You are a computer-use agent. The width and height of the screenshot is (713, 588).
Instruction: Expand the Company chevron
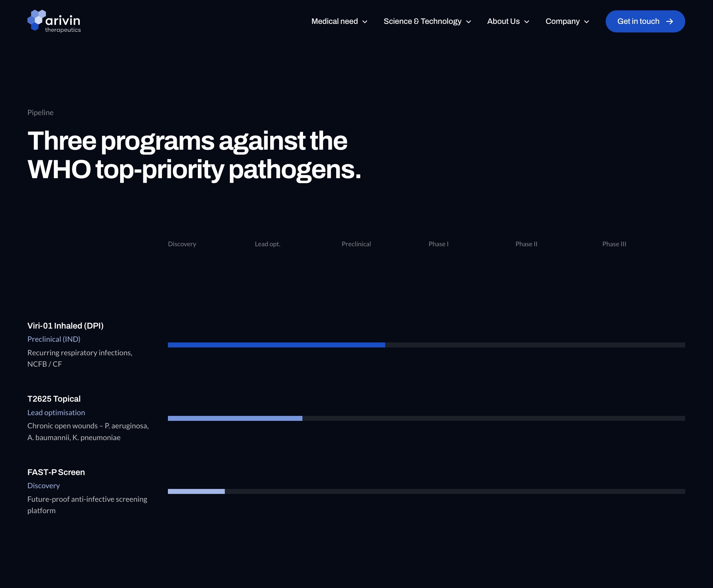pos(586,22)
